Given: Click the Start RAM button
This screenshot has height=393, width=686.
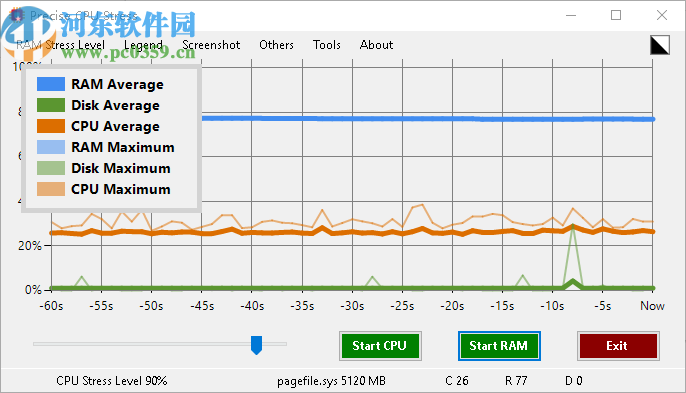Looking at the screenshot, I should (499, 346).
